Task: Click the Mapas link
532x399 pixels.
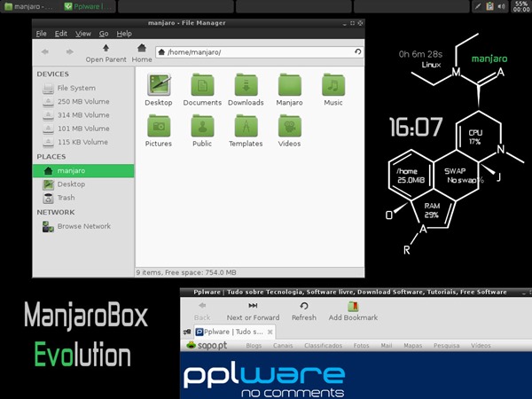Action: [413, 346]
